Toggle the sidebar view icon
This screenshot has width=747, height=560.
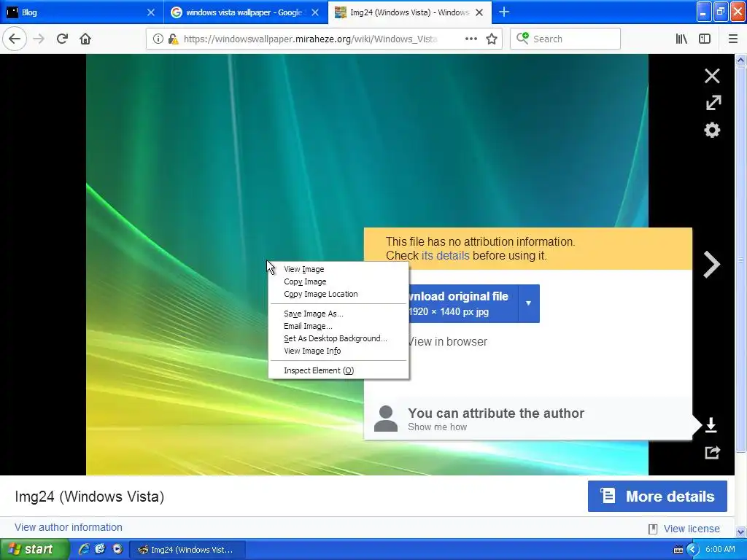pyautogui.click(x=705, y=39)
